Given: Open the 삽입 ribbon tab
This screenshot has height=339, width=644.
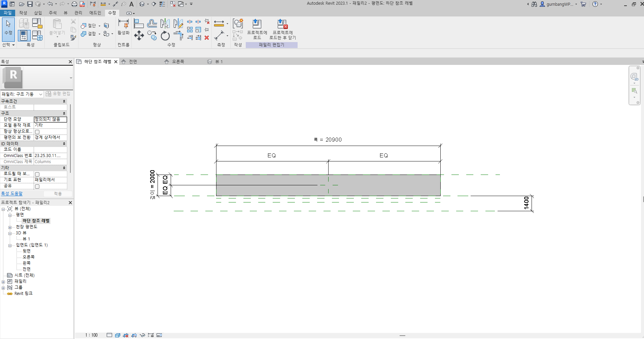Looking at the screenshot, I should coord(38,13).
